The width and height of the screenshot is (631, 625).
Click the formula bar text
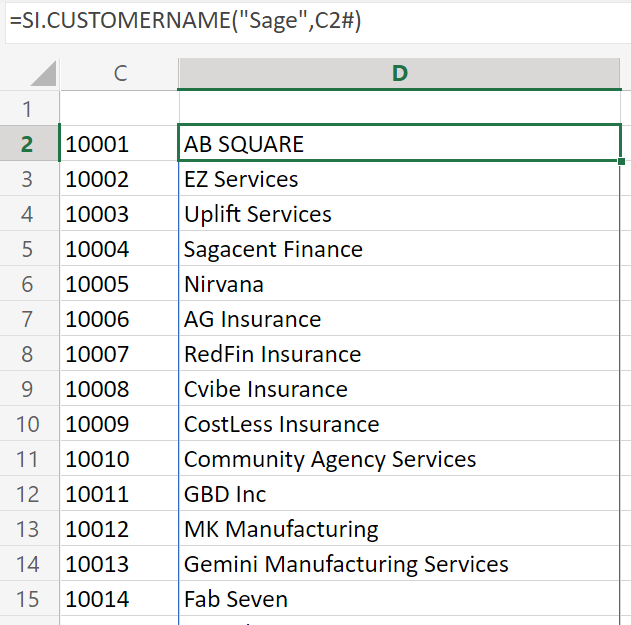click(x=186, y=20)
